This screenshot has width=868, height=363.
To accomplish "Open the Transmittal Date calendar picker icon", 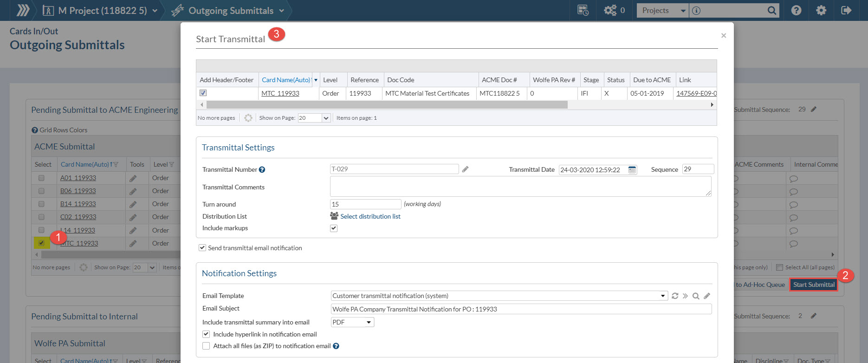I will coord(632,169).
